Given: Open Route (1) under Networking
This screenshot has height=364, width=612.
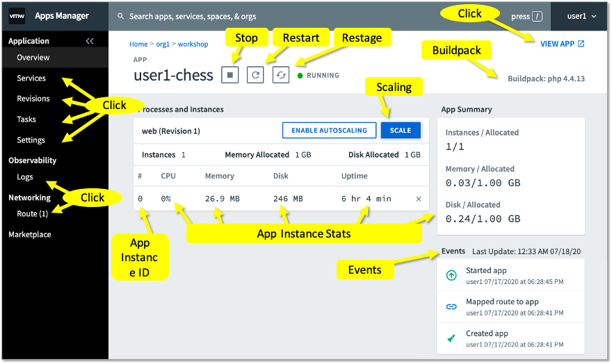Looking at the screenshot, I should 33,213.
